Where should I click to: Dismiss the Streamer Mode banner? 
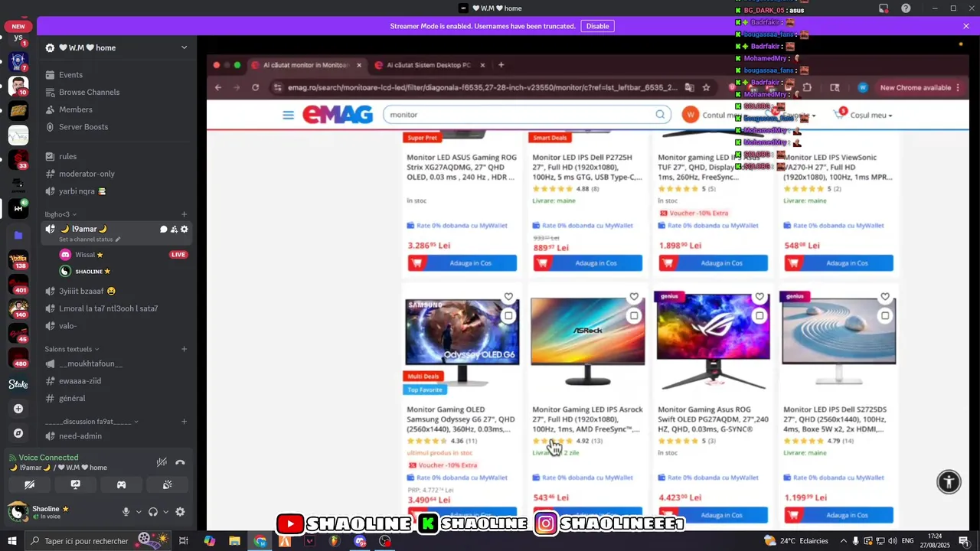(x=966, y=26)
